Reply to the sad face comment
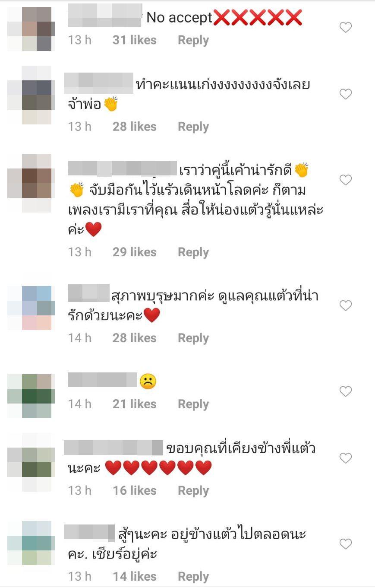 [x=193, y=404]
